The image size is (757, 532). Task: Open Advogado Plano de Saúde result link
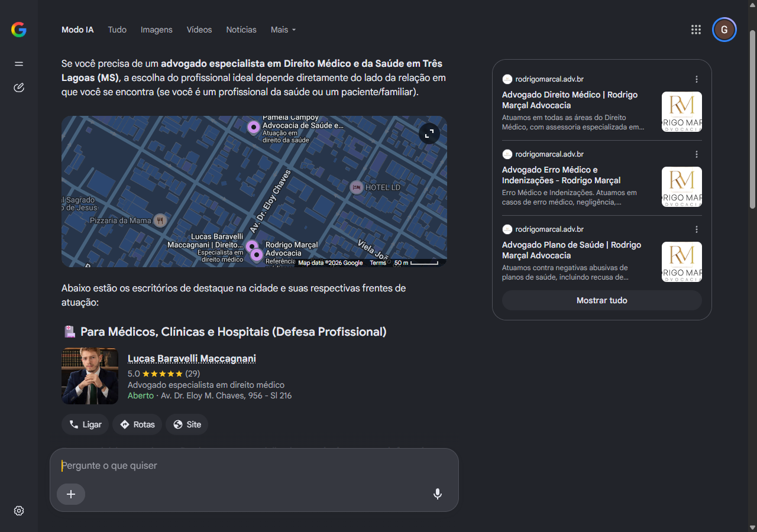pos(571,250)
